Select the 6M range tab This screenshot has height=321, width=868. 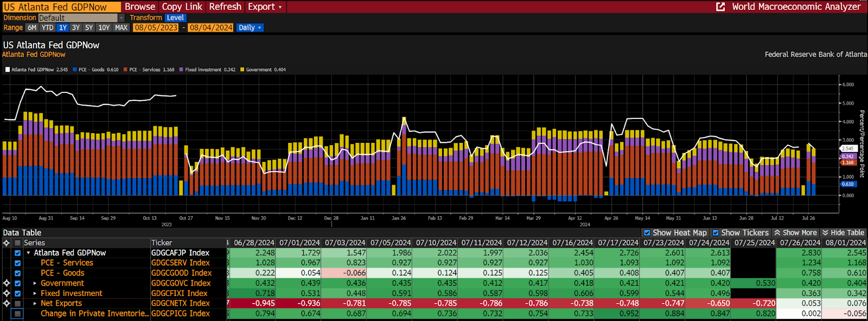(32, 28)
